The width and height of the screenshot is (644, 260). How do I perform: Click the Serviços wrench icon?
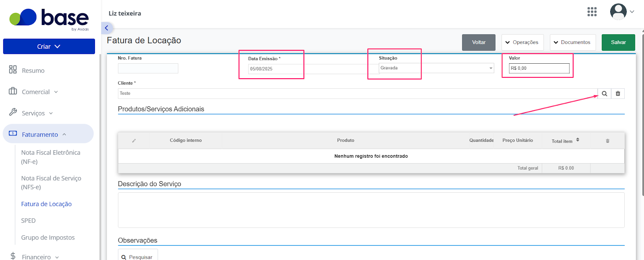click(13, 112)
